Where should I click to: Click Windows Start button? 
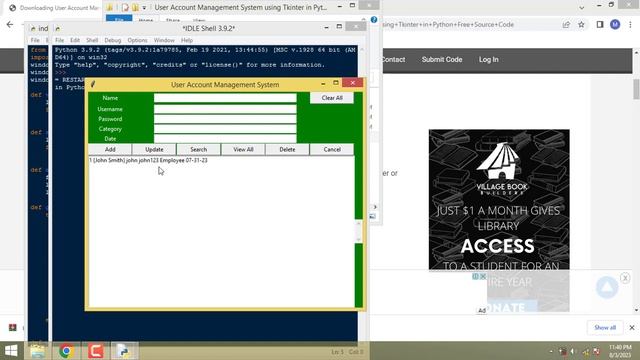point(11,351)
